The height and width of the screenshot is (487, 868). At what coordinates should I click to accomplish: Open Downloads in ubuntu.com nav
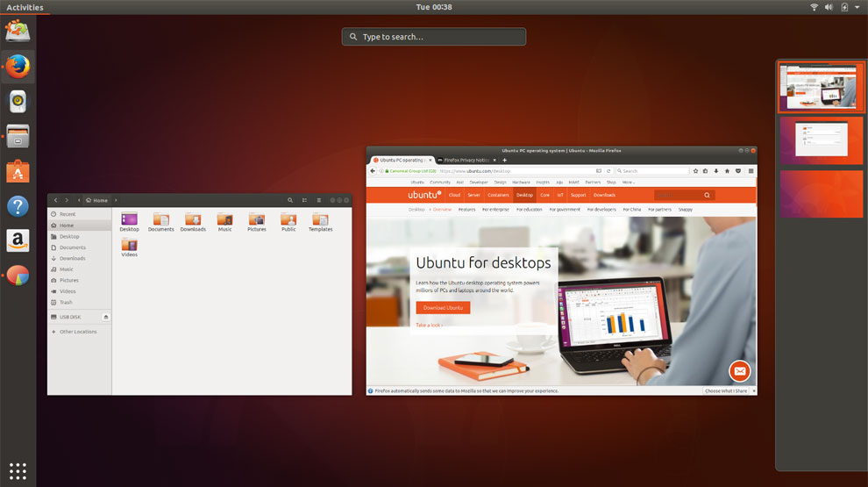[604, 195]
